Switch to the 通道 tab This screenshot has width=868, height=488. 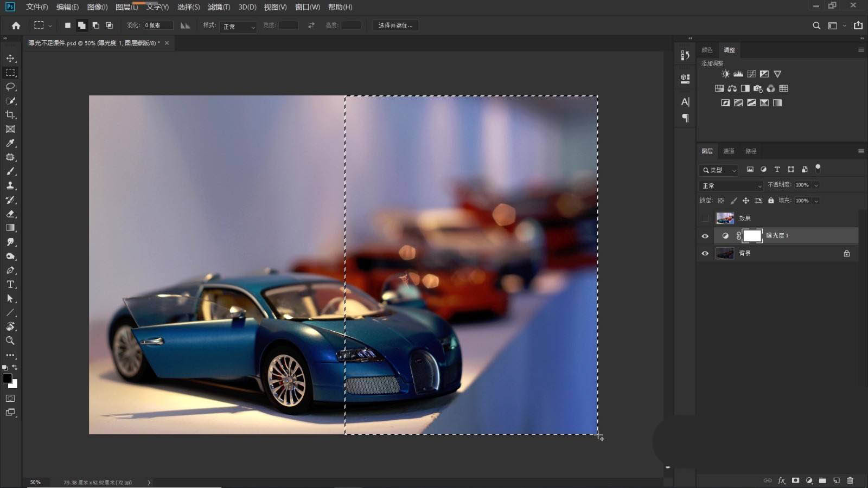[x=729, y=151]
